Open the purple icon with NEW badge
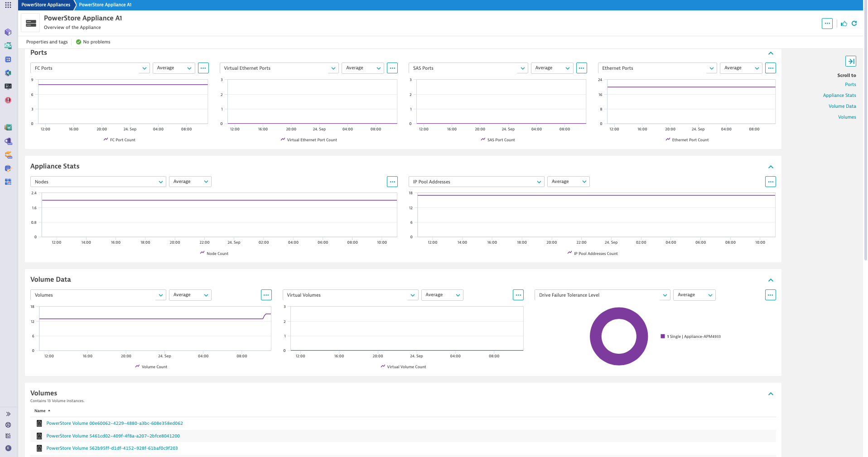 (8, 141)
